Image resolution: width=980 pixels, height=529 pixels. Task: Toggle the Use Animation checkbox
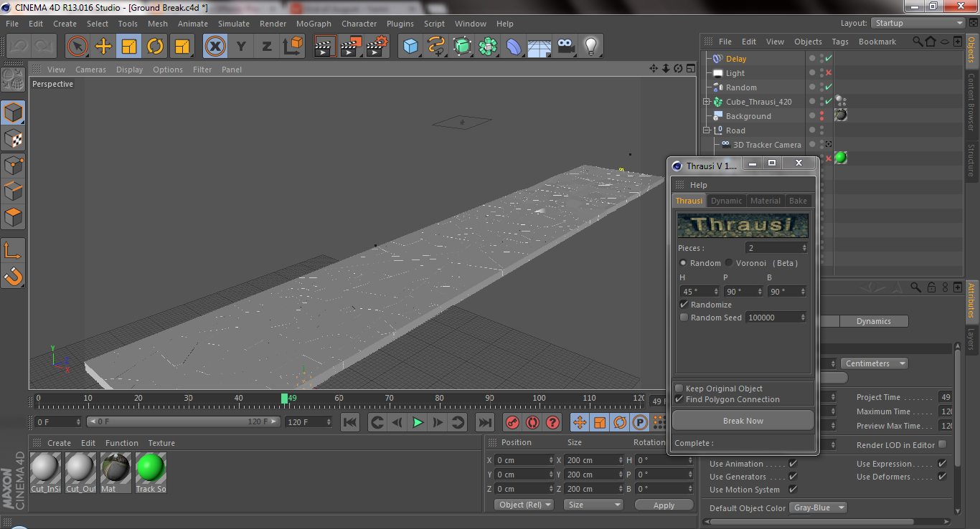click(793, 464)
